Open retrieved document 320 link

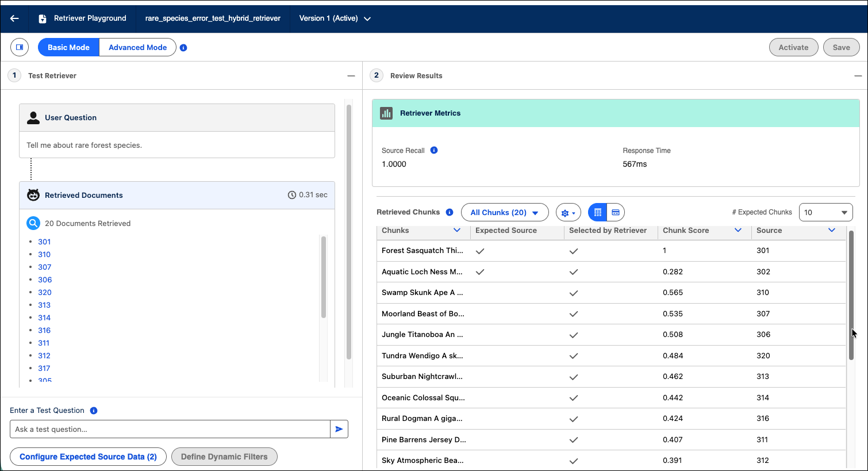click(x=45, y=292)
